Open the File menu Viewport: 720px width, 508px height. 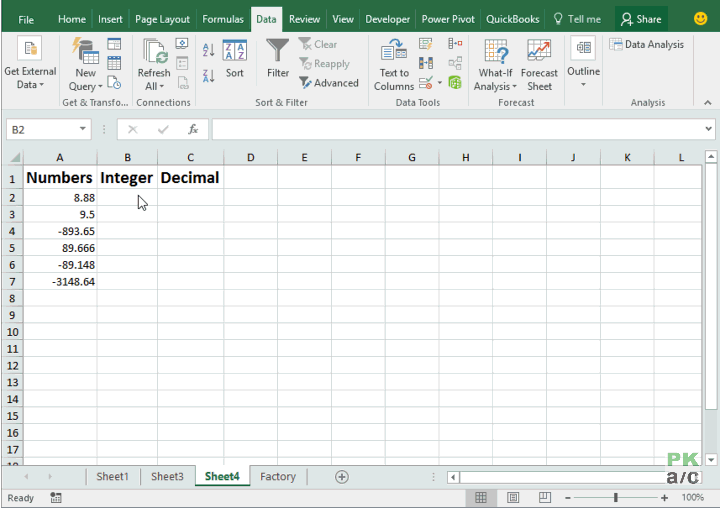click(26, 20)
